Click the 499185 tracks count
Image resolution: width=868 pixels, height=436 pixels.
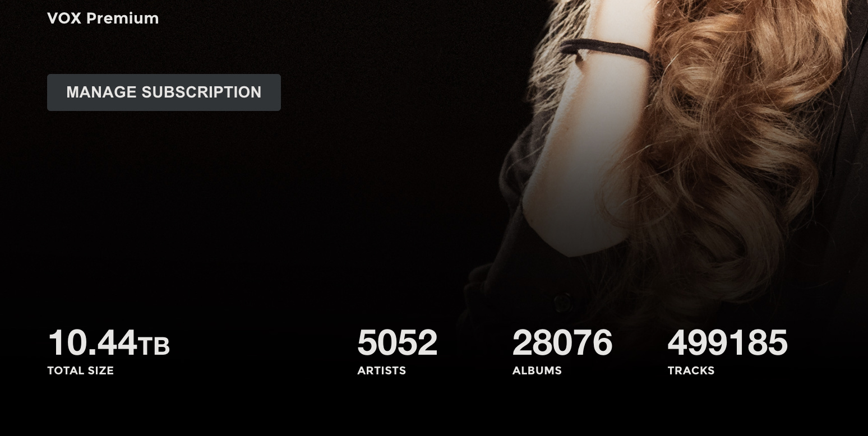[x=728, y=342]
